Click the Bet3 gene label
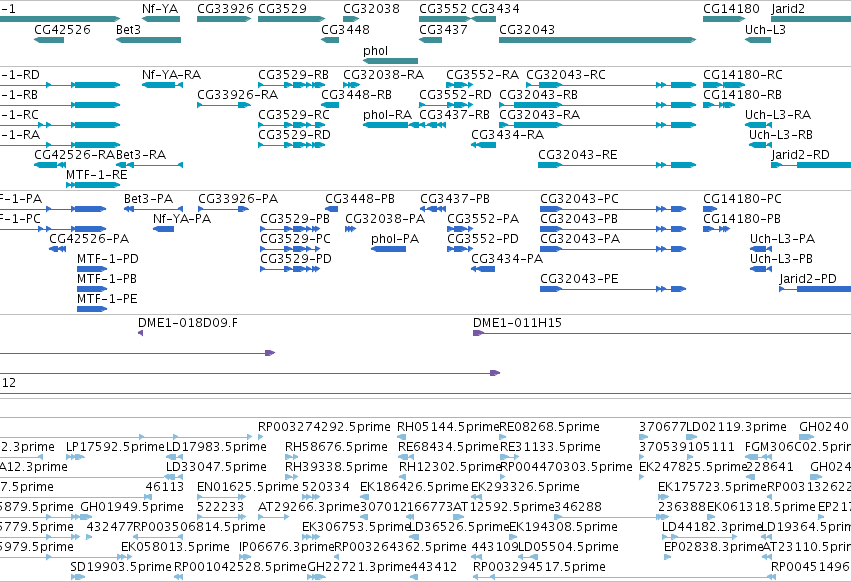 [129, 29]
